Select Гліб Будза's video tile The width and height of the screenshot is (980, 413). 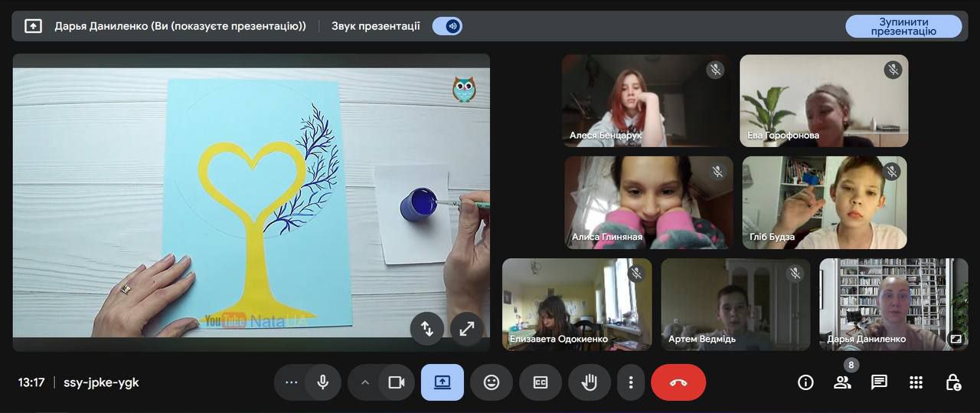coord(824,203)
